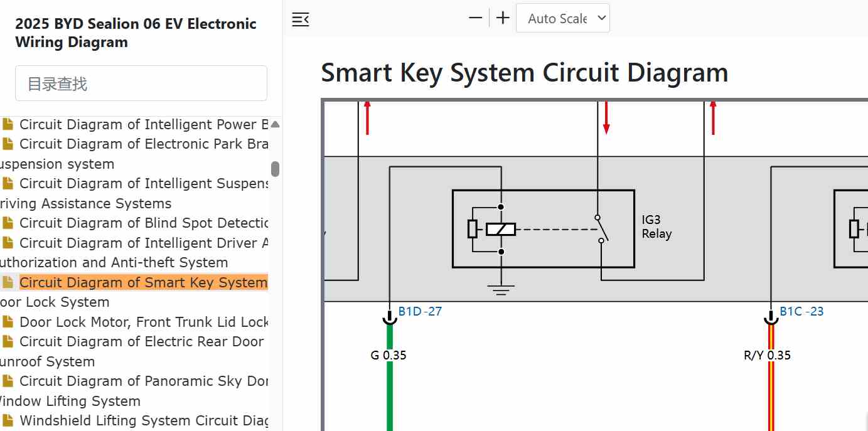Click the Authorization and Anti-theft System heading
The height and width of the screenshot is (431, 868).
[x=114, y=262]
